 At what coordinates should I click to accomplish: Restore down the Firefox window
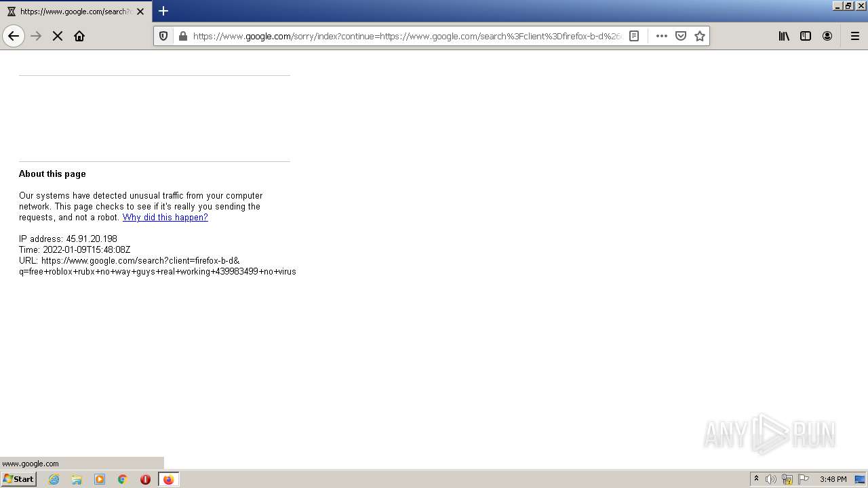[848, 5]
